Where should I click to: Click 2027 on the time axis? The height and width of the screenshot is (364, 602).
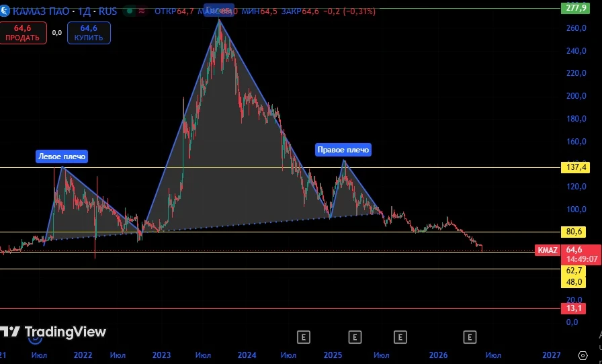click(x=552, y=355)
